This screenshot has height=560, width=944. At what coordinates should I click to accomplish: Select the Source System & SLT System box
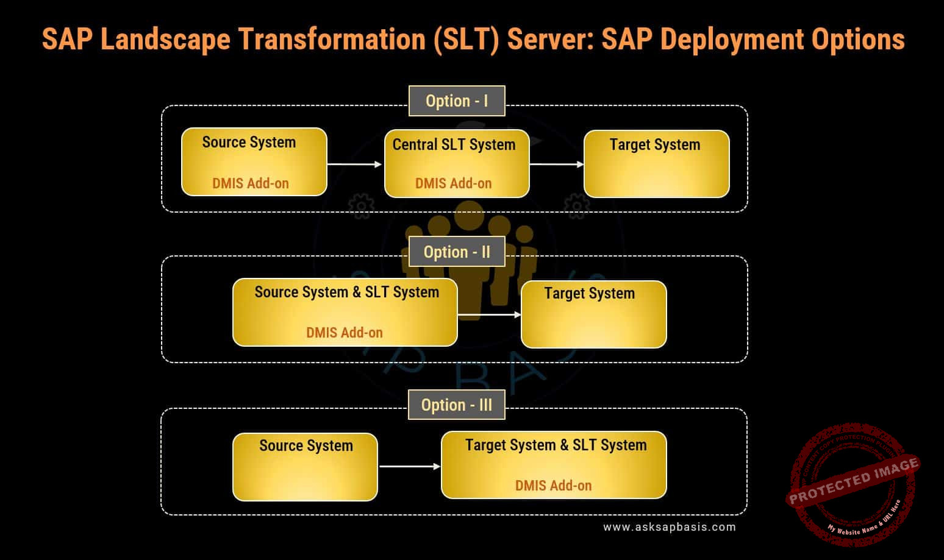click(345, 312)
